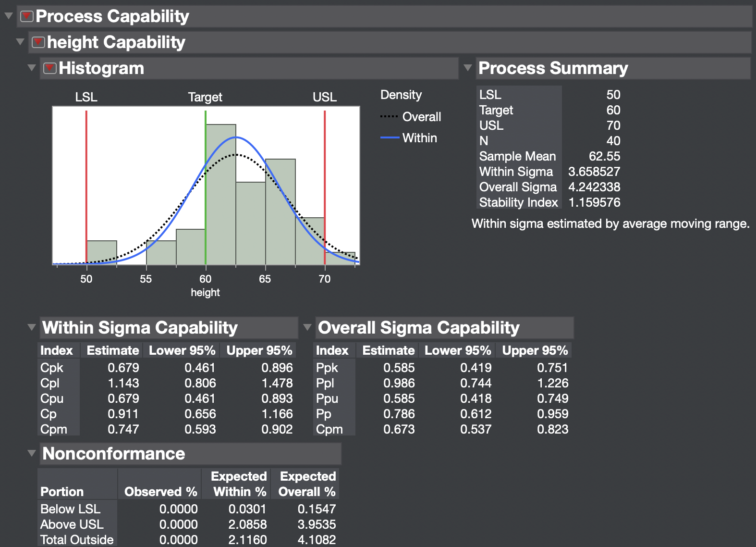Click the Upper 95% header in Overall Sigma table

[535, 350]
